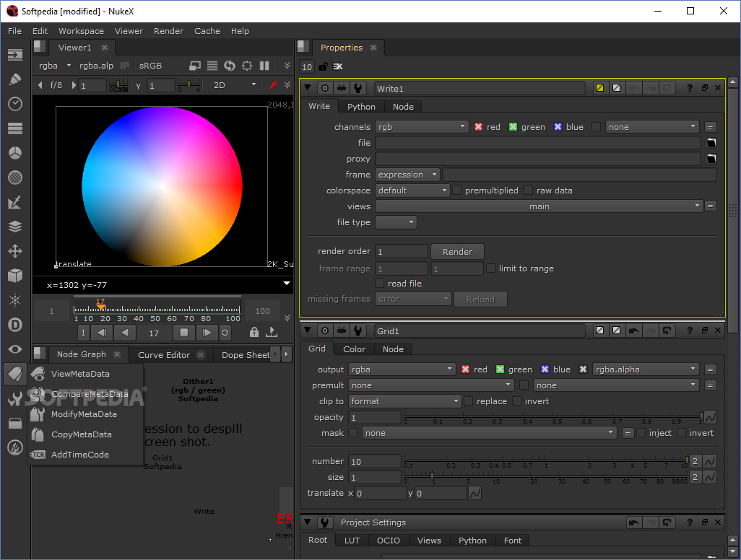Toggle the blue channel checkbox in Grid1

pos(545,369)
